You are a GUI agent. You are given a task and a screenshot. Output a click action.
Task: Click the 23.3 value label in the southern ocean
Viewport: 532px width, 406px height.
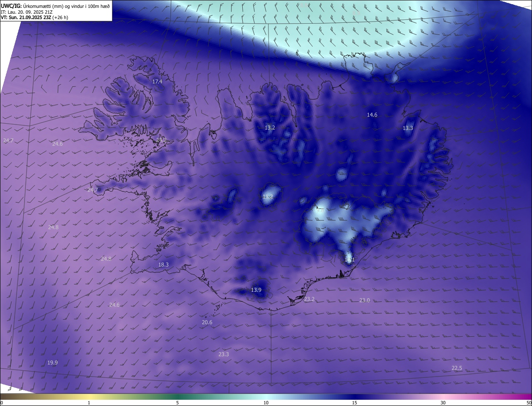(224, 354)
